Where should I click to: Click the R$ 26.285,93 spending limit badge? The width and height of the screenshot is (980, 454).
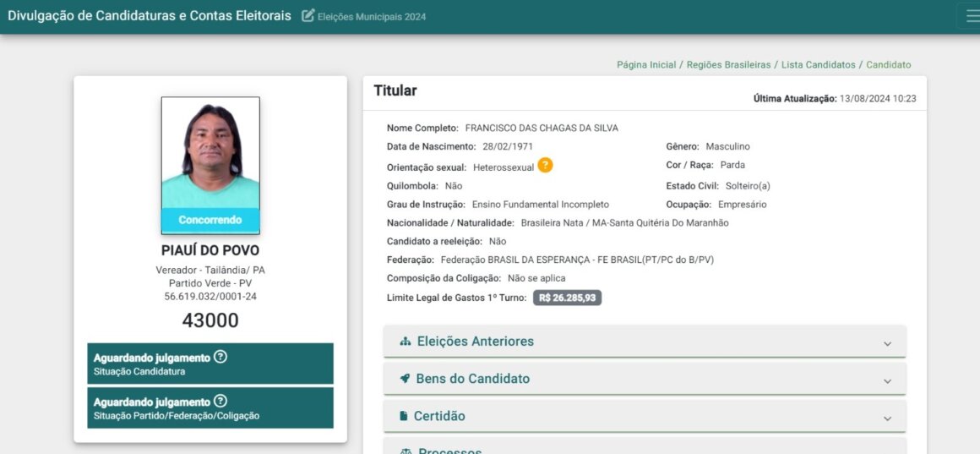click(567, 298)
